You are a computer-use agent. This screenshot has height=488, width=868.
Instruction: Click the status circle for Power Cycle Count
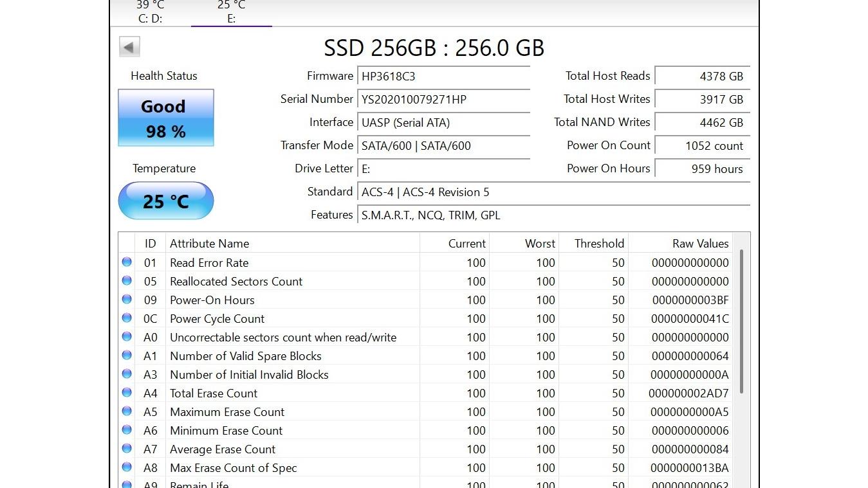pos(127,318)
